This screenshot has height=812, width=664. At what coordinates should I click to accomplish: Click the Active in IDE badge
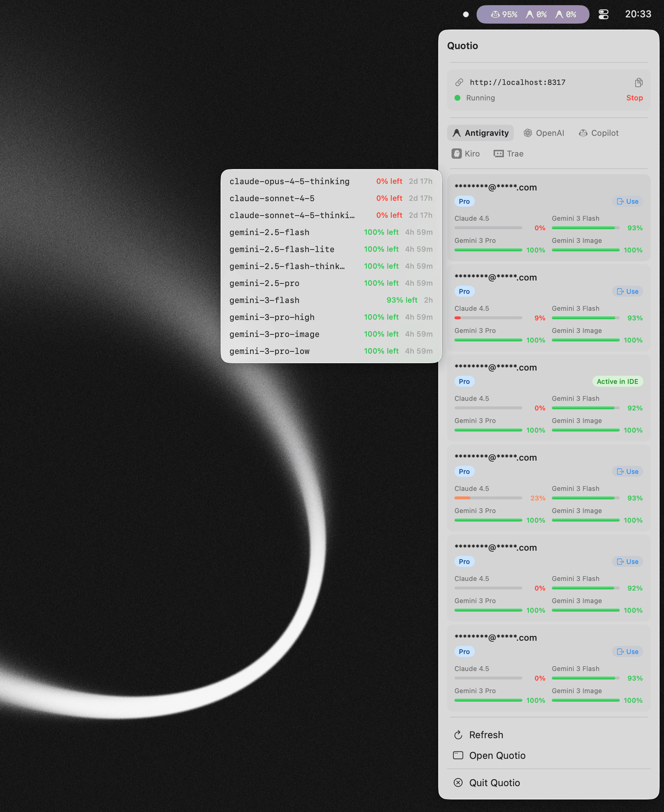(x=618, y=381)
